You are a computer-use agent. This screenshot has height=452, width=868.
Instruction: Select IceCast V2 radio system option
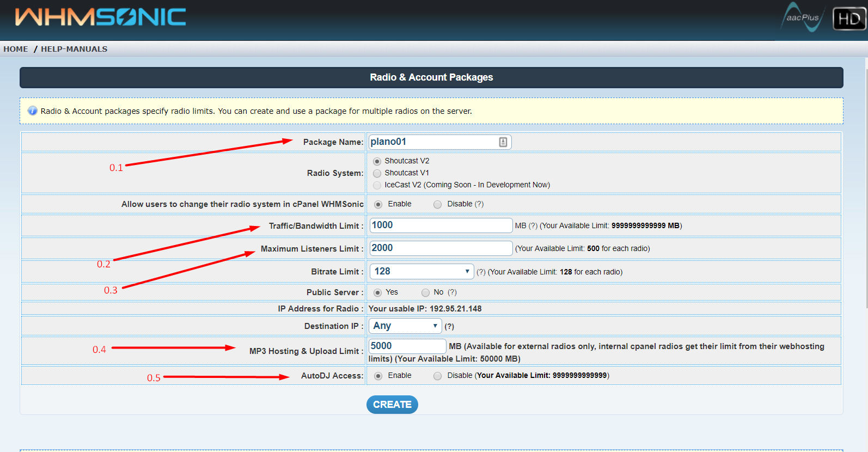coord(377,185)
